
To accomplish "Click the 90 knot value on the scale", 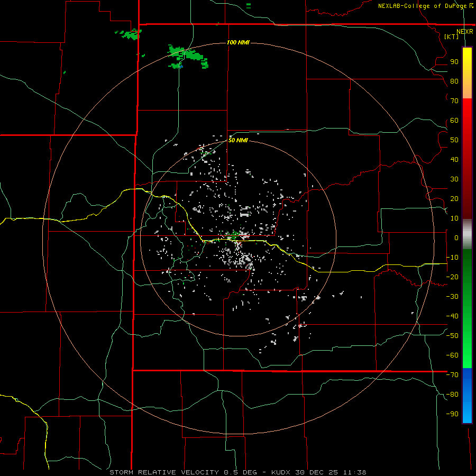I will coord(454,62).
